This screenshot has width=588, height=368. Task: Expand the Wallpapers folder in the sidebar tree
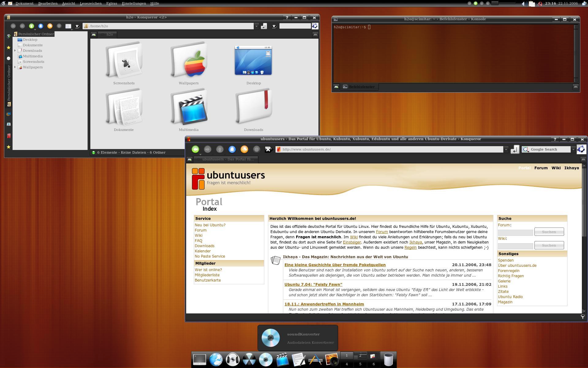coord(15,67)
